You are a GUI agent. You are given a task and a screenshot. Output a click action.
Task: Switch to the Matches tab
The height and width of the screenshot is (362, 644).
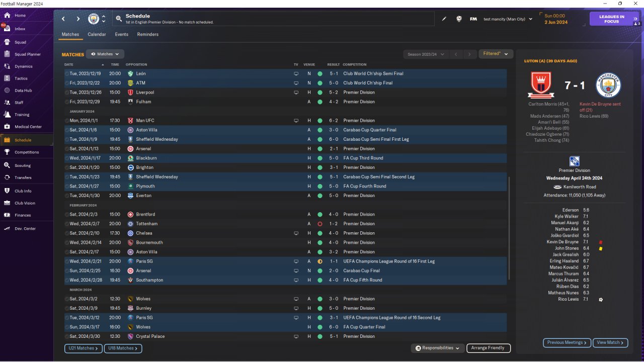point(70,35)
